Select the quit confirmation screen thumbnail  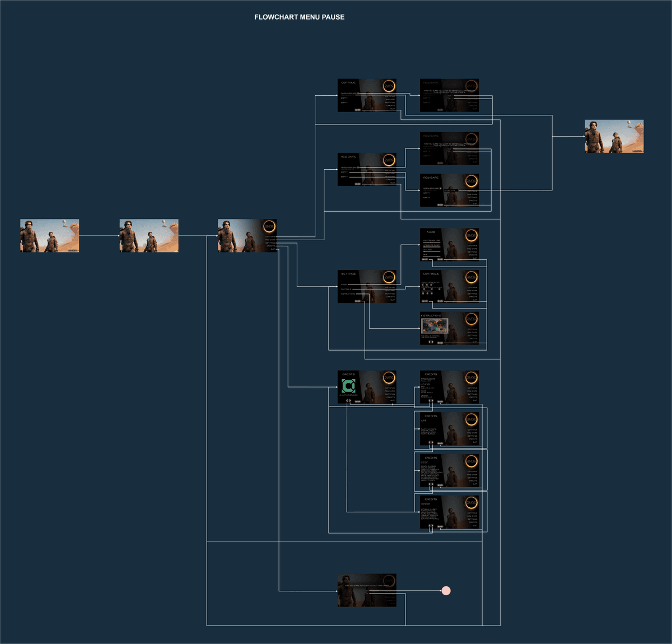[x=367, y=590]
